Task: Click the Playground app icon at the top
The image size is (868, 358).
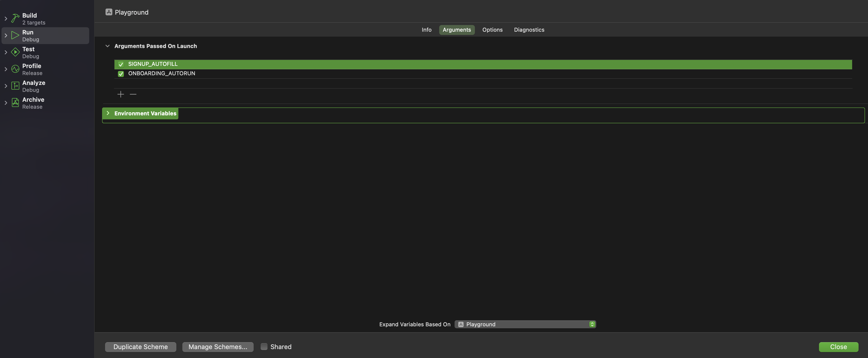Action: click(x=108, y=12)
